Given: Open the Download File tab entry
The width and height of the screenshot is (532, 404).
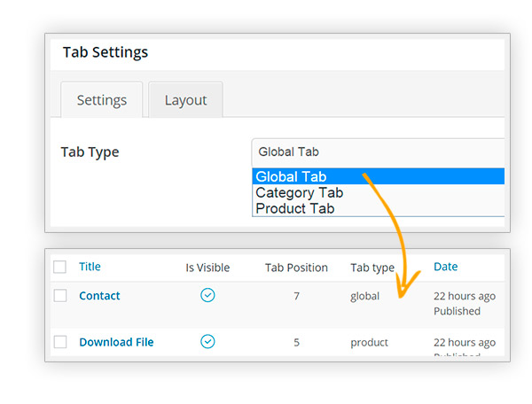Looking at the screenshot, I should tap(116, 342).
